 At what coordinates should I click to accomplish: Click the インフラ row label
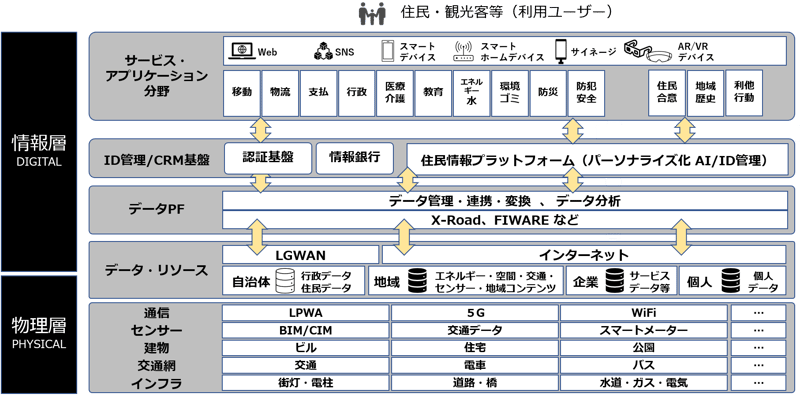click(156, 383)
